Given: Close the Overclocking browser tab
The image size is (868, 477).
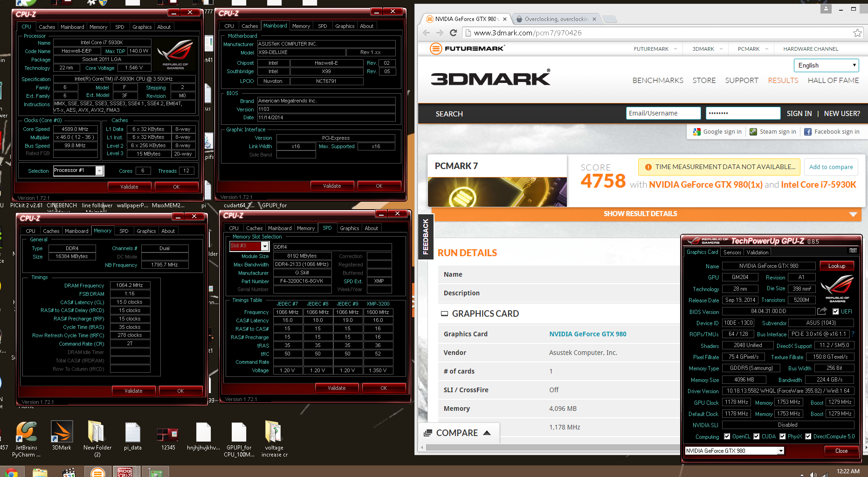Looking at the screenshot, I should coord(594,19).
